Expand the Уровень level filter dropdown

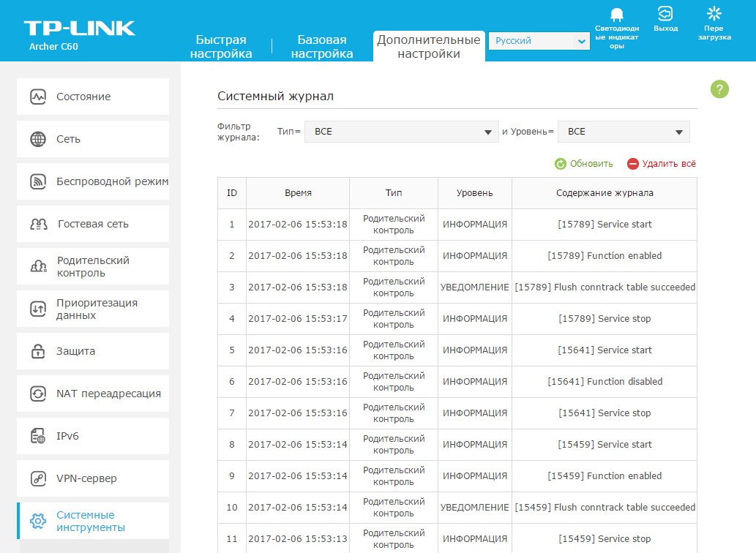(x=623, y=132)
